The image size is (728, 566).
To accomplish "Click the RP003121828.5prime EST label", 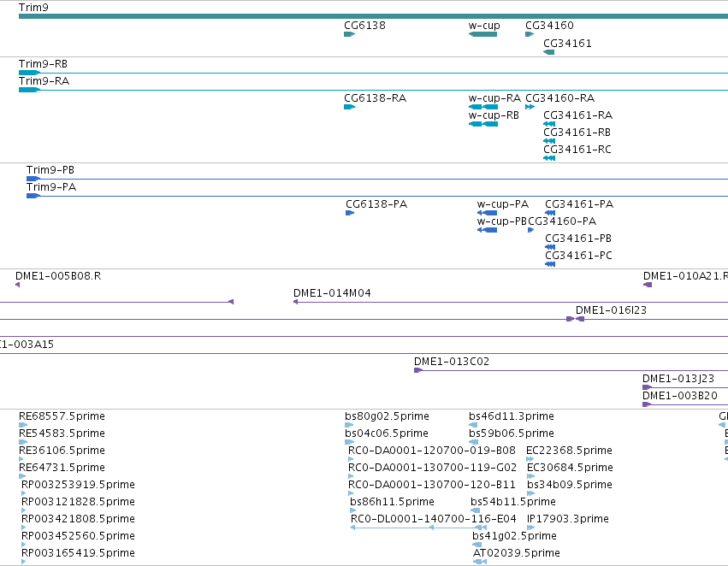I will [78, 502].
